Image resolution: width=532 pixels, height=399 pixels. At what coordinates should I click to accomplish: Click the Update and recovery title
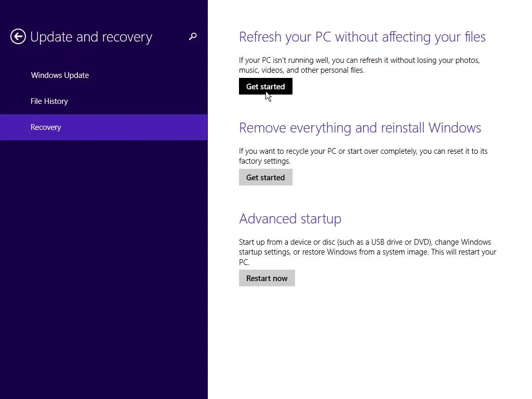pos(91,37)
